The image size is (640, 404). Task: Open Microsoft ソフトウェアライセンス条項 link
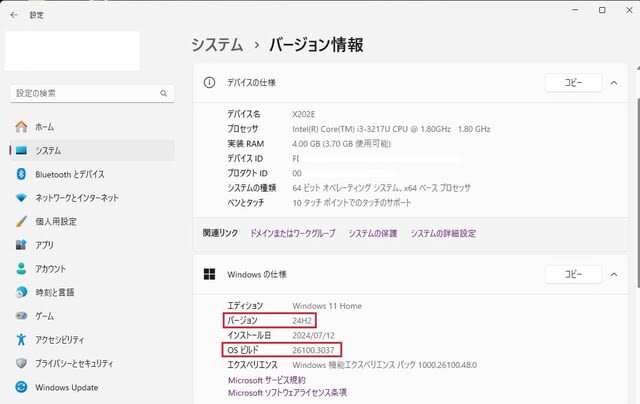(x=287, y=393)
